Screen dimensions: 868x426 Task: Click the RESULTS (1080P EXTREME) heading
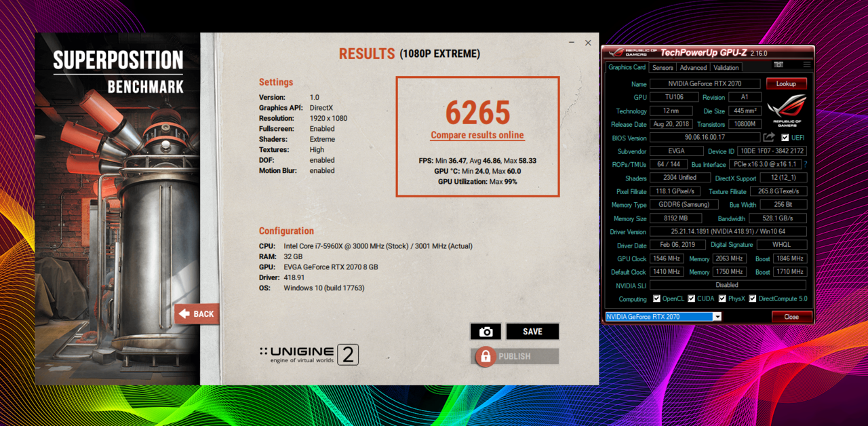pyautogui.click(x=410, y=54)
